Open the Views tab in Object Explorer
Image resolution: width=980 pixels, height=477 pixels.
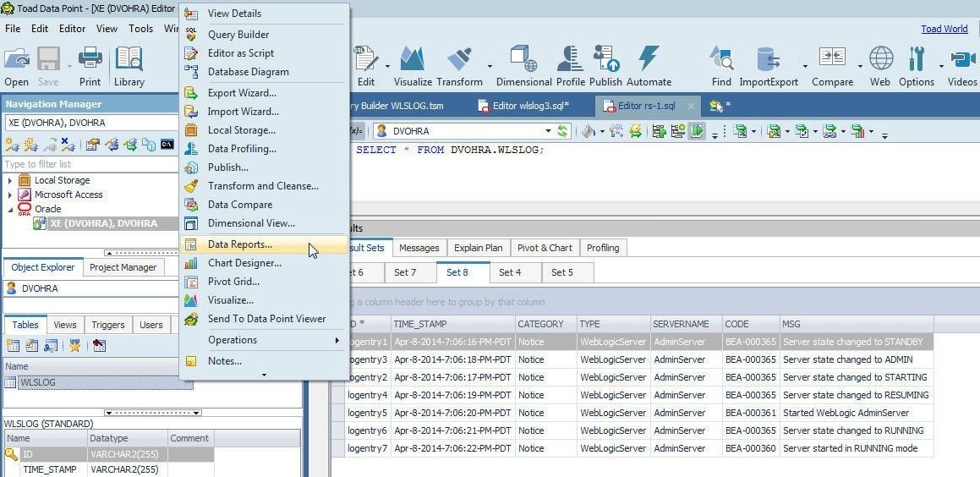[x=65, y=325]
